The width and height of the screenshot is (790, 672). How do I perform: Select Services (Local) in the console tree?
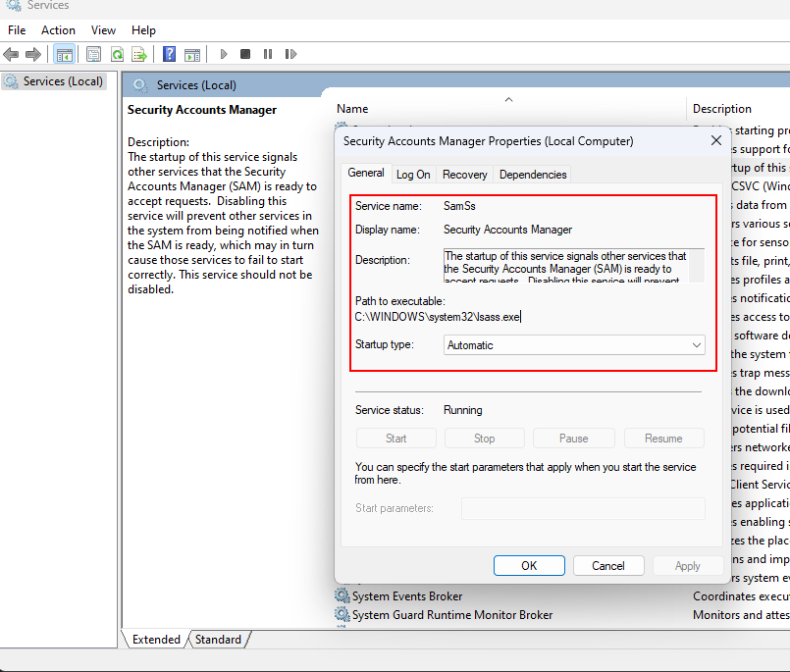54,81
